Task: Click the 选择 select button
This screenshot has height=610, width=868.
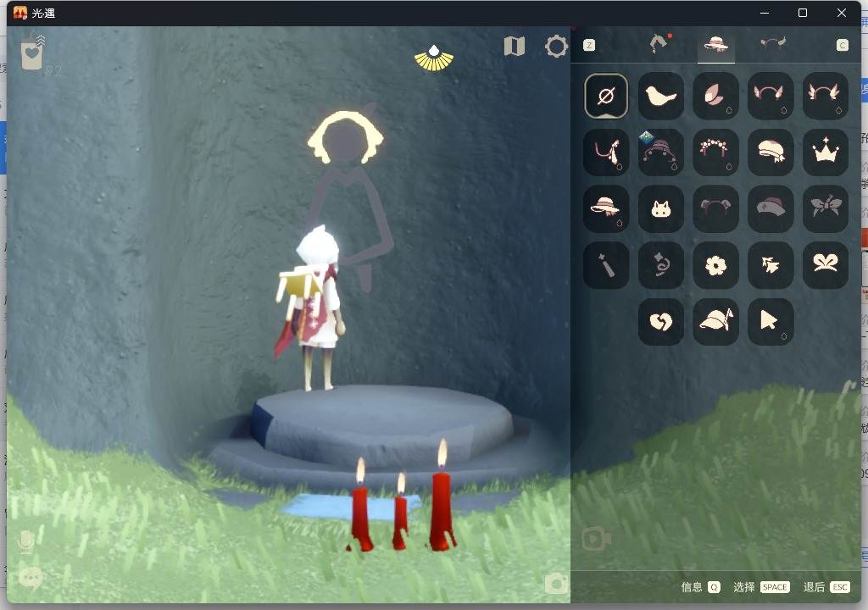Action: [x=761, y=587]
